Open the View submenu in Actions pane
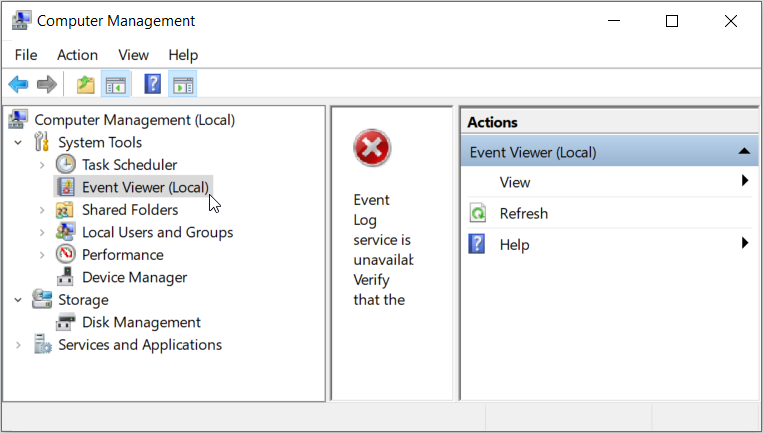Viewport: 763px width, 433px height. pyautogui.click(x=515, y=182)
